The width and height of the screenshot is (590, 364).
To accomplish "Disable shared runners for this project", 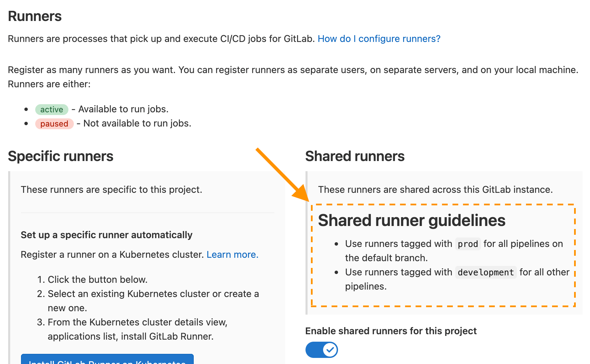I will [321, 350].
